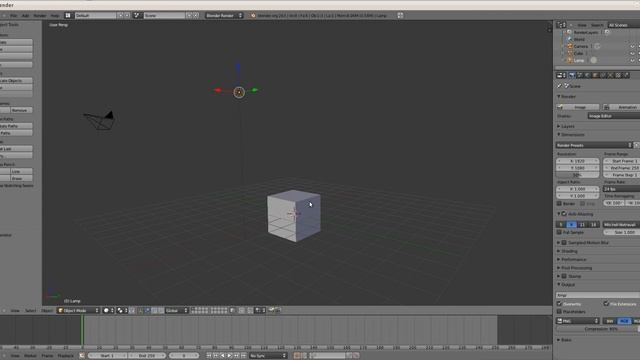This screenshot has width=640, height=360.
Task: Toggle visibility of Lamp in outliner
Action: (632, 60)
